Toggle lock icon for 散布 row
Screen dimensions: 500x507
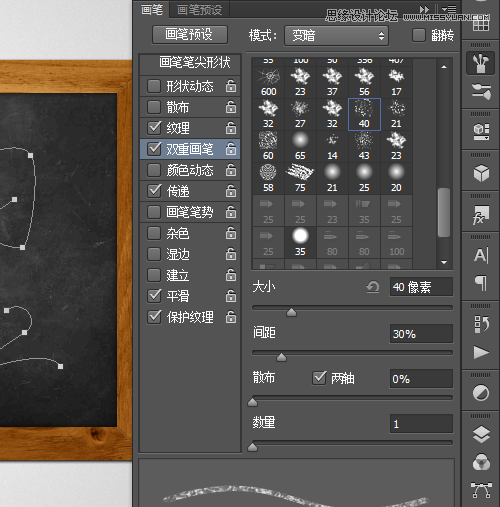pyautogui.click(x=231, y=107)
